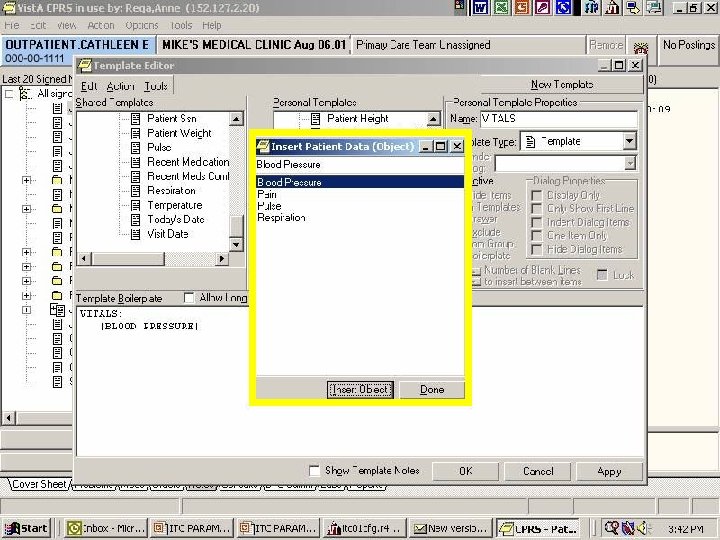Image resolution: width=720 pixels, height=540 pixels.
Task: Collapse All signed notes tree in CPRS
Action: click(9, 94)
